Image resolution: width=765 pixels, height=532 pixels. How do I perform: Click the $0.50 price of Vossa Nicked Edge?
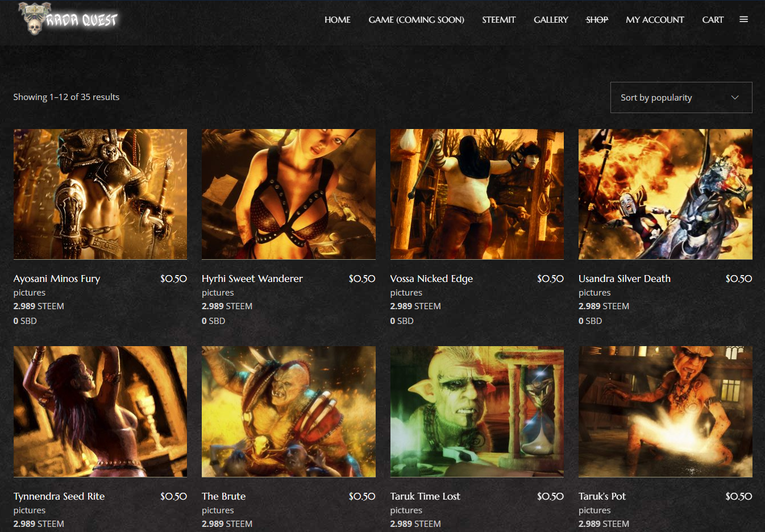(550, 279)
